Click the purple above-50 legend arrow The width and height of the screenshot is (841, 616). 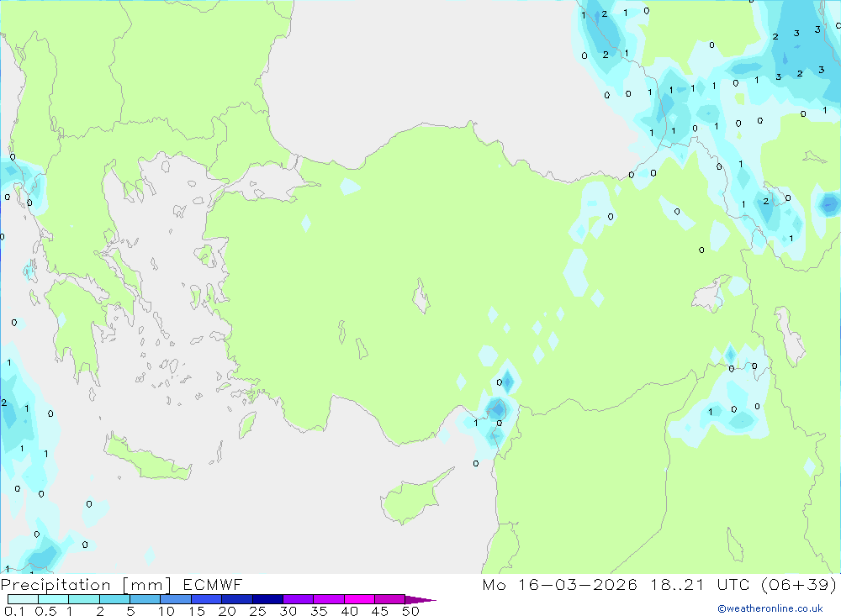click(x=420, y=600)
